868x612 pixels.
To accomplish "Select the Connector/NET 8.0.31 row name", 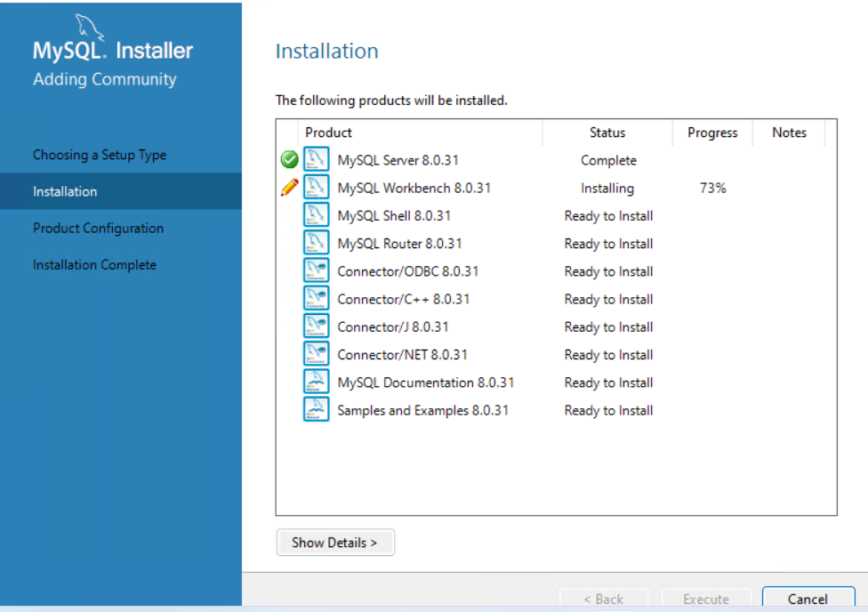I will [x=402, y=355].
